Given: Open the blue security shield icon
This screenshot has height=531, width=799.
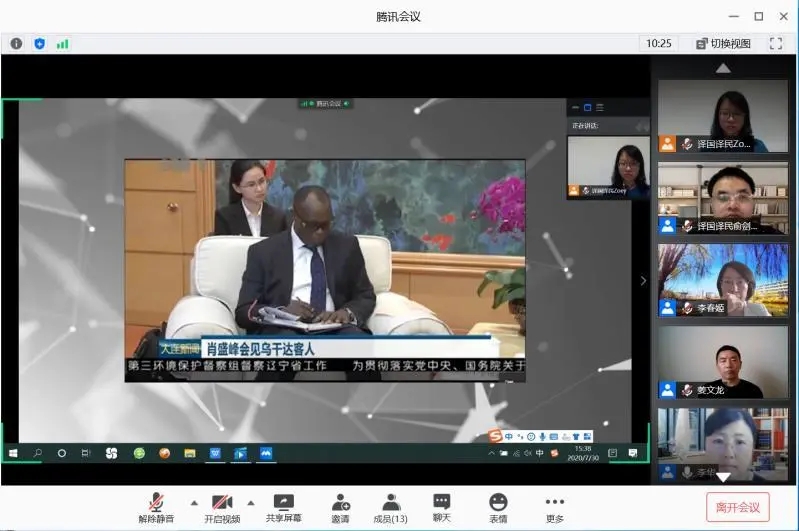Looking at the screenshot, I should pyautogui.click(x=40, y=43).
